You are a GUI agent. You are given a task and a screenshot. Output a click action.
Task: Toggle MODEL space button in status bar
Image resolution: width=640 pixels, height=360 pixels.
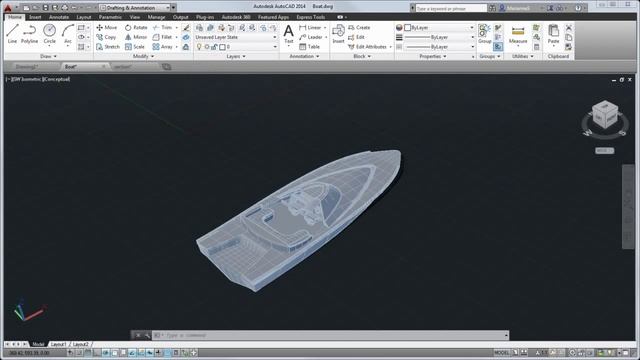coord(502,353)
